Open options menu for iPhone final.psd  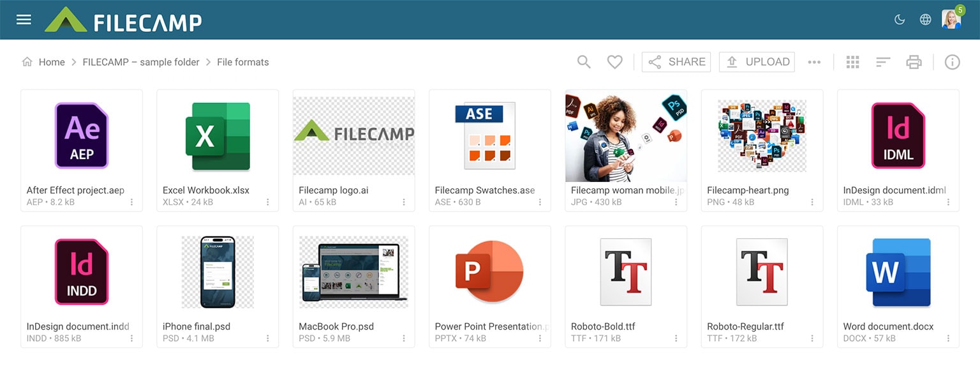[x=268, y=338]
